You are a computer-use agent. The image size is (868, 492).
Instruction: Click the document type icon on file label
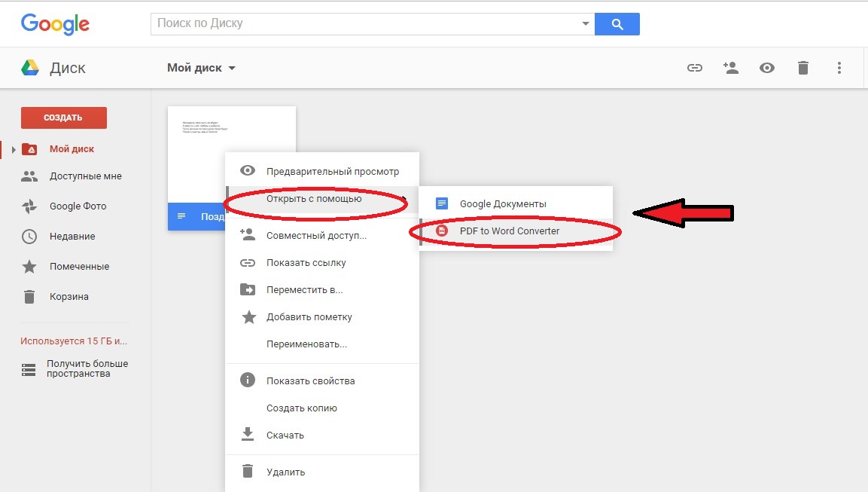point(181,216)
